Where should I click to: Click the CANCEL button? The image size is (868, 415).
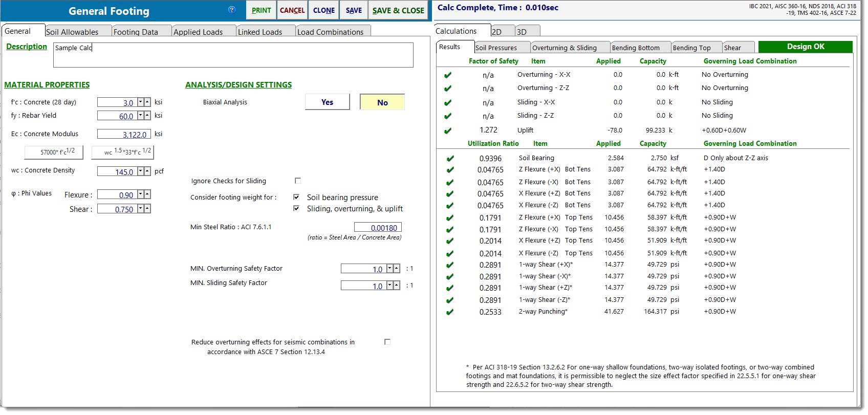coord(292,10)
